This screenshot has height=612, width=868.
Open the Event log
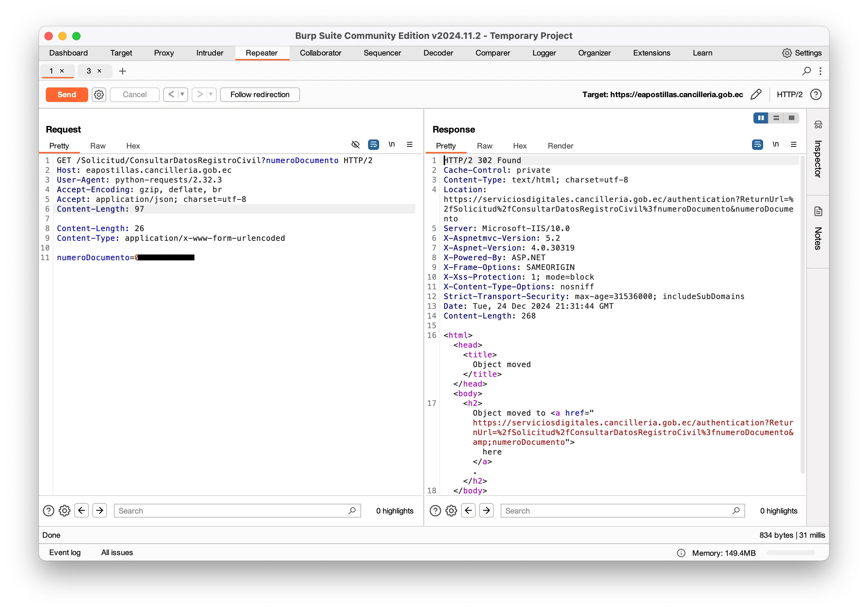coord(65,552)
